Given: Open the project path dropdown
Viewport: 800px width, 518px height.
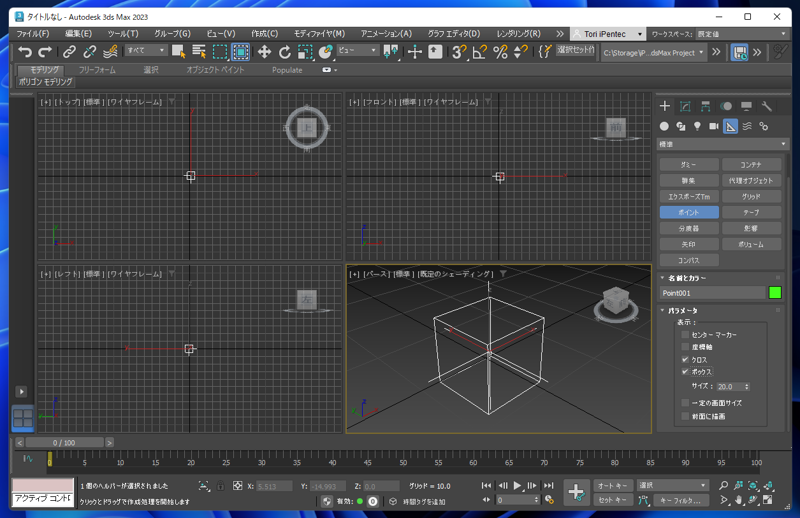Looking at the screenshot, I should point(654,53).
